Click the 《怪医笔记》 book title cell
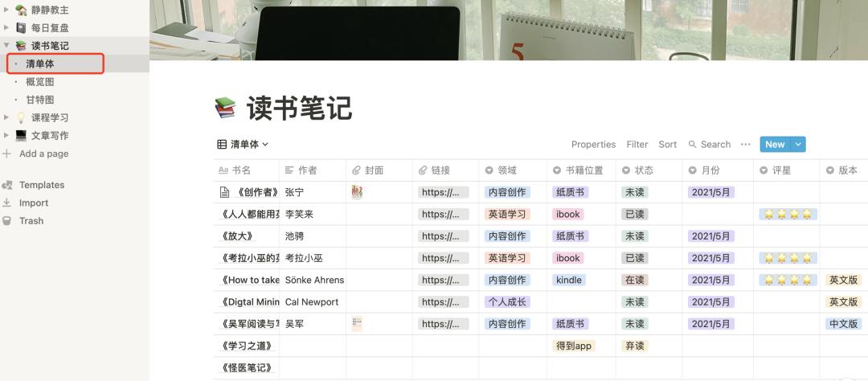Image resolution: width=868 pixels, height=381 pixels. coord(247,367)
